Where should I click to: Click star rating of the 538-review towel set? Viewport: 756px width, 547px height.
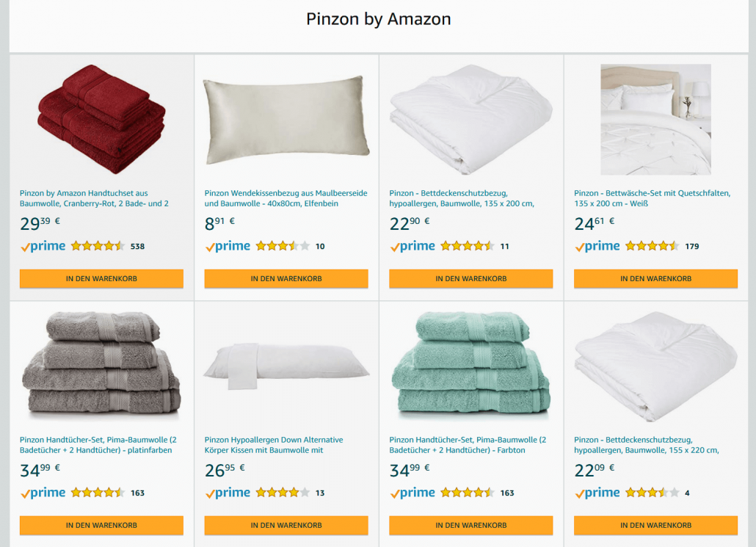pyautogui.click(x=98, y=247)
